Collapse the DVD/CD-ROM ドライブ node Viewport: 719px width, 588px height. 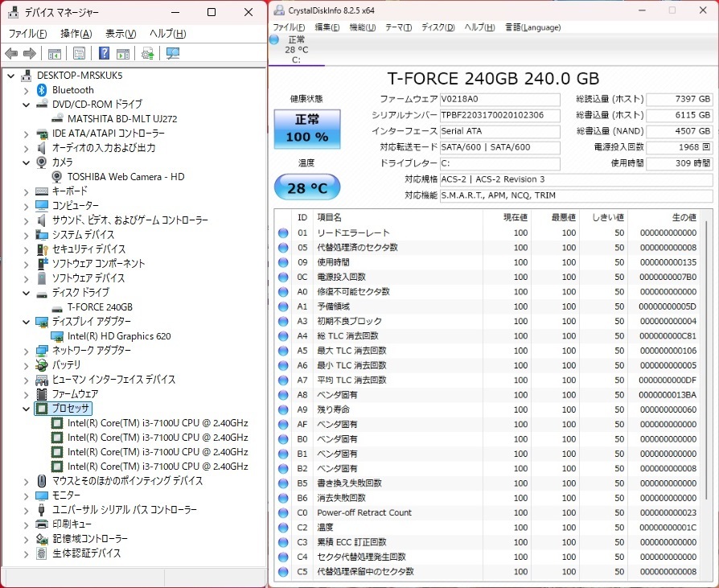click(25, 104)
